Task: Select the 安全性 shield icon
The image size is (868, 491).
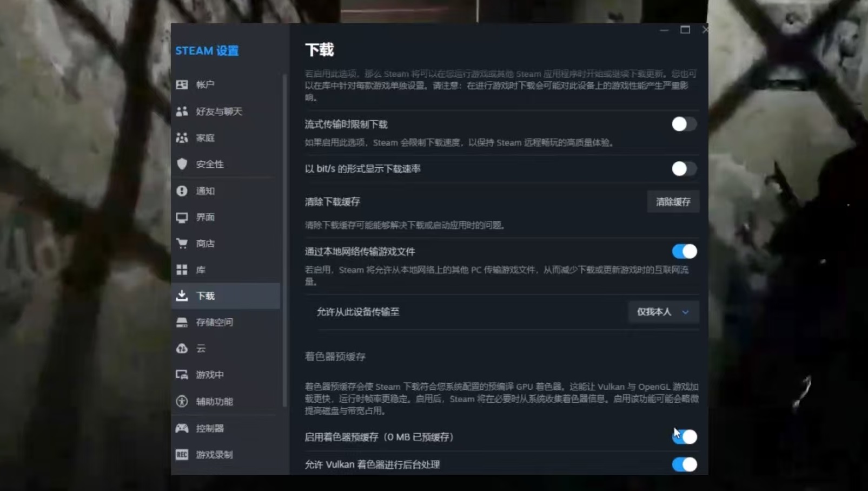Action: (x=182, y=164)
